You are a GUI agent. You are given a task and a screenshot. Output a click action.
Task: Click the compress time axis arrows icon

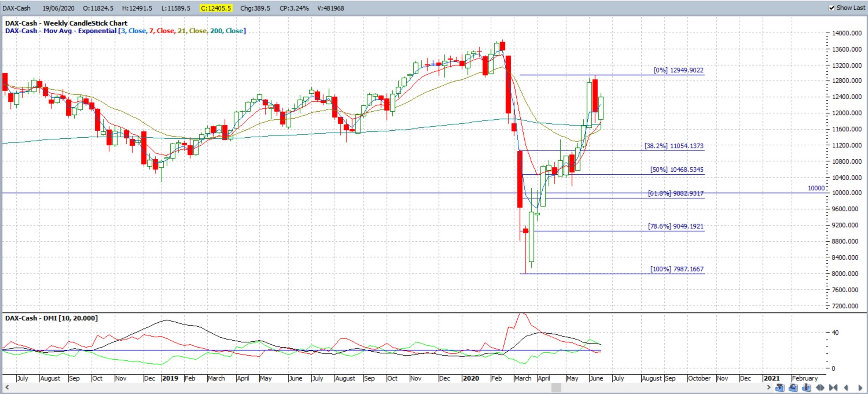tap(833, 387)
